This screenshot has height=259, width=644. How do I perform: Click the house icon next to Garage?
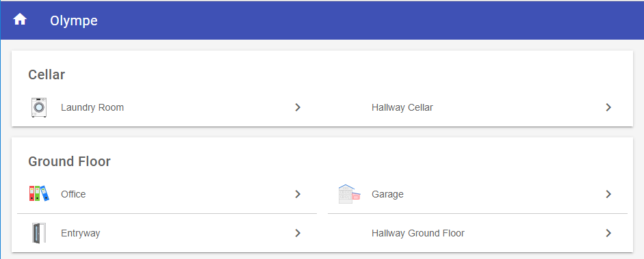350,194
